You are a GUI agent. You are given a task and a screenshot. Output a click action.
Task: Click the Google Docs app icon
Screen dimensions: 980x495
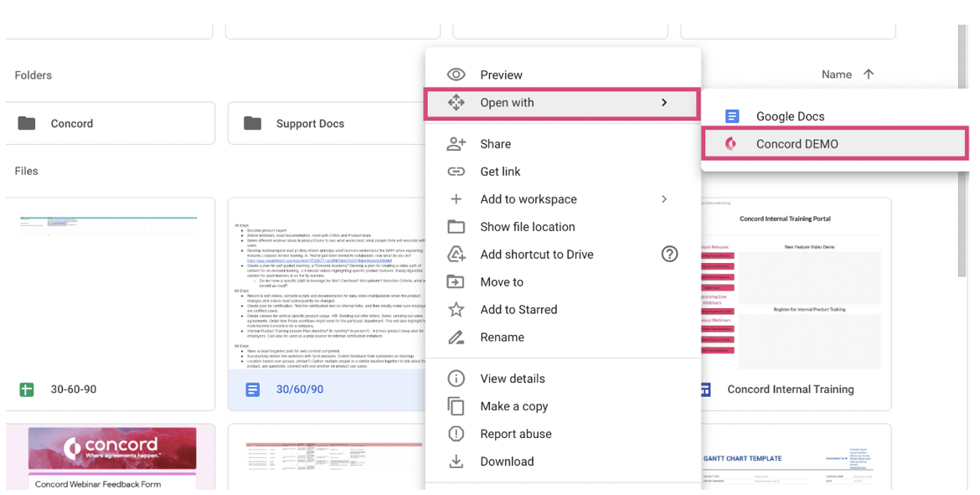click(x=732, y=116)
